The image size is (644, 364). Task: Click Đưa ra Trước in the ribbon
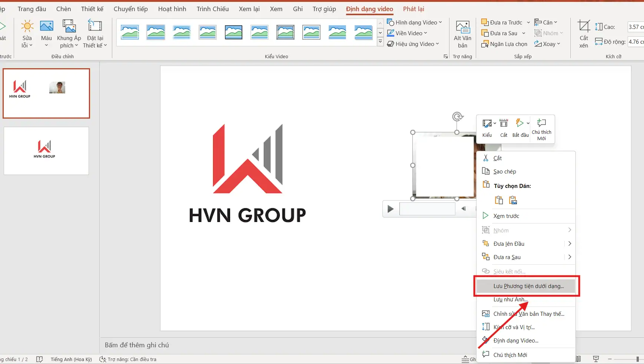click(x=502, y=23)
